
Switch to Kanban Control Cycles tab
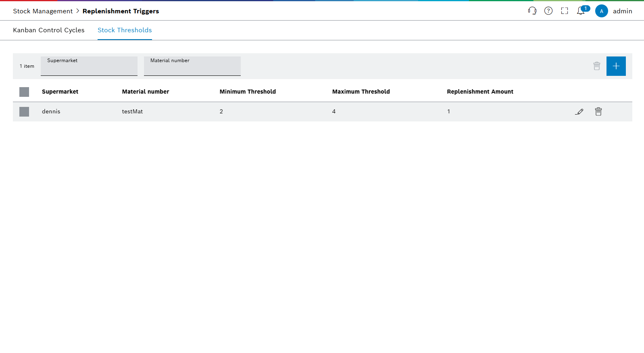tap(49, 30)
